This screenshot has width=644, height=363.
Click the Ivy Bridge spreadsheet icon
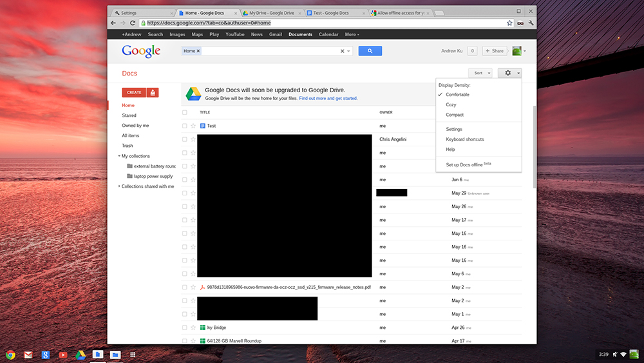click(x=202, y=328)
